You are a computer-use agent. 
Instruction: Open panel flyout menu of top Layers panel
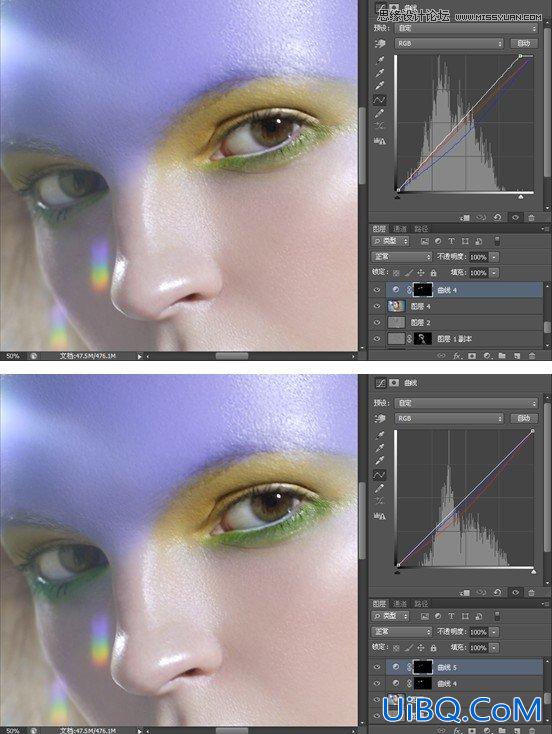(x=545, y=229)
